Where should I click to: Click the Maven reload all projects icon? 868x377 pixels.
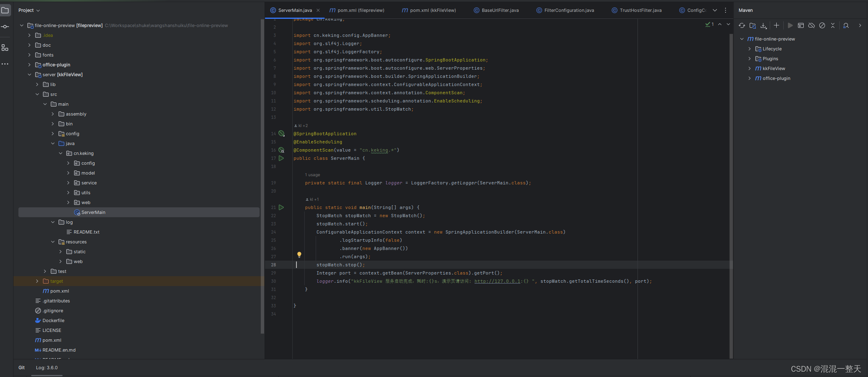coord(742,25)
